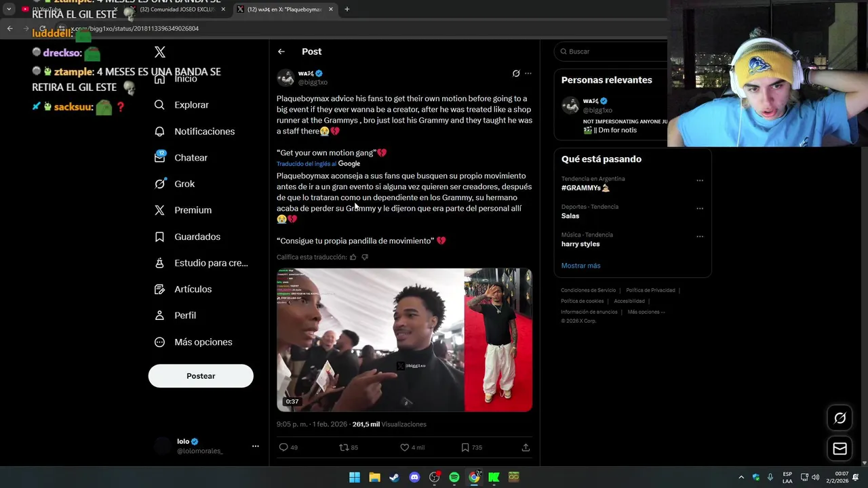The image size is (868, 488).
Task: Open a new browser tab
Action: click(x=347, y=9)
